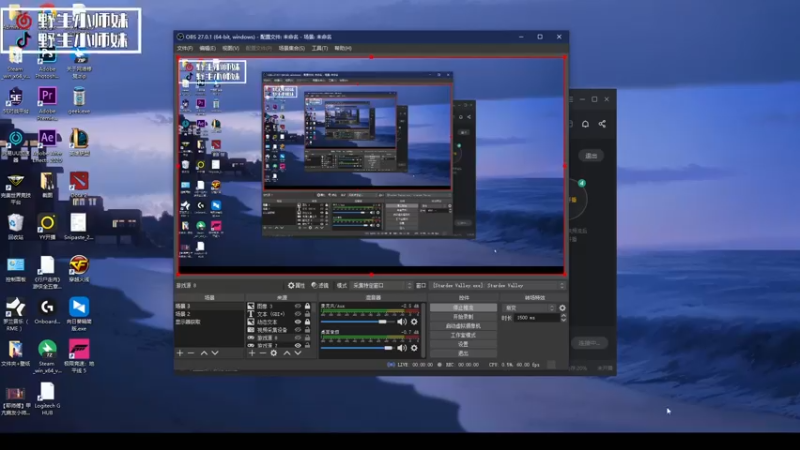Click start recording button in controls
The image size is (800, 450).
tap(463, 317)
